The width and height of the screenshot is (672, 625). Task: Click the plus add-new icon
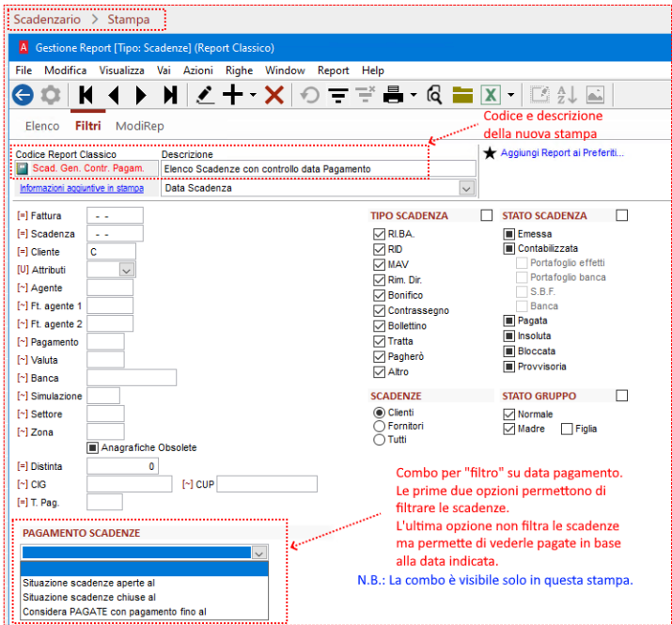[233, 95]
